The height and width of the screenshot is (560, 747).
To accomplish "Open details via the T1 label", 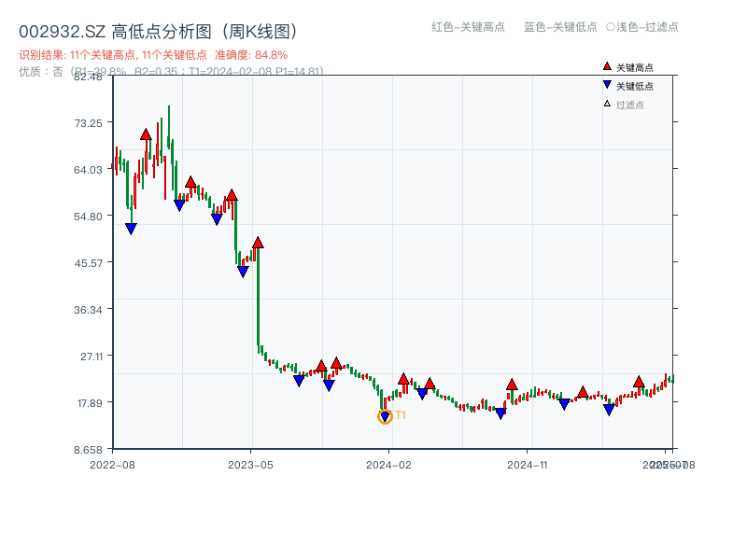I will [399, 414].
